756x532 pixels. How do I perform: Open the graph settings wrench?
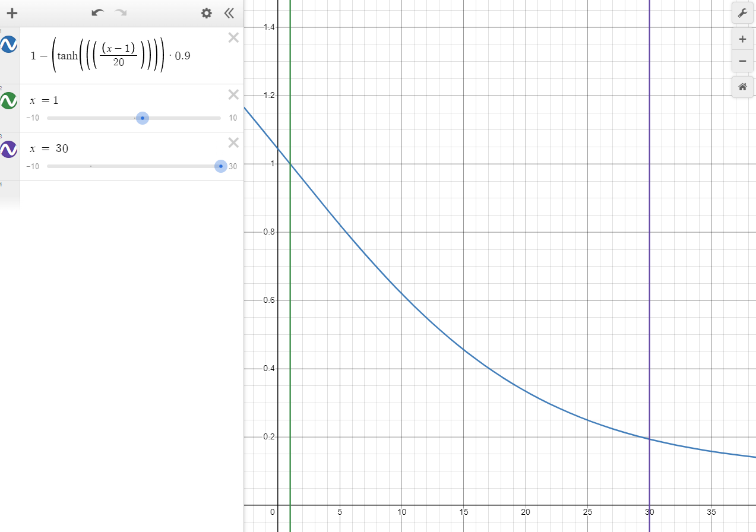[x=742, y=13]
